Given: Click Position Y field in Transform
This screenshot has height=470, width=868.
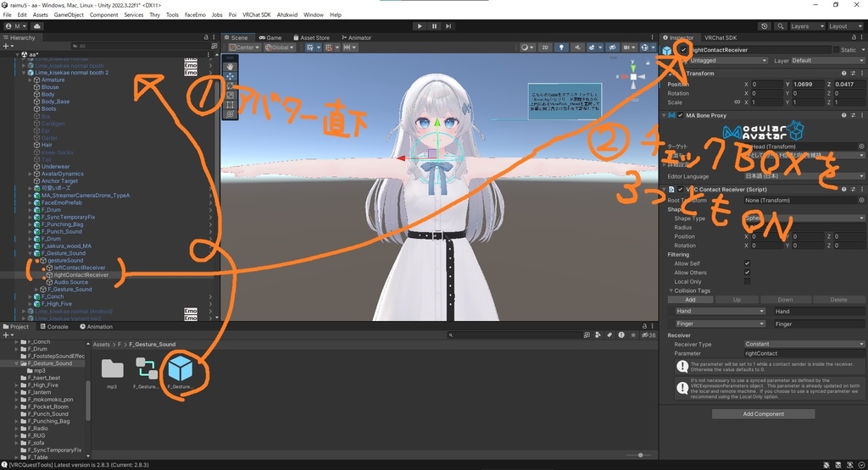Looking at the screenshot, I should (x=809, y=85).
